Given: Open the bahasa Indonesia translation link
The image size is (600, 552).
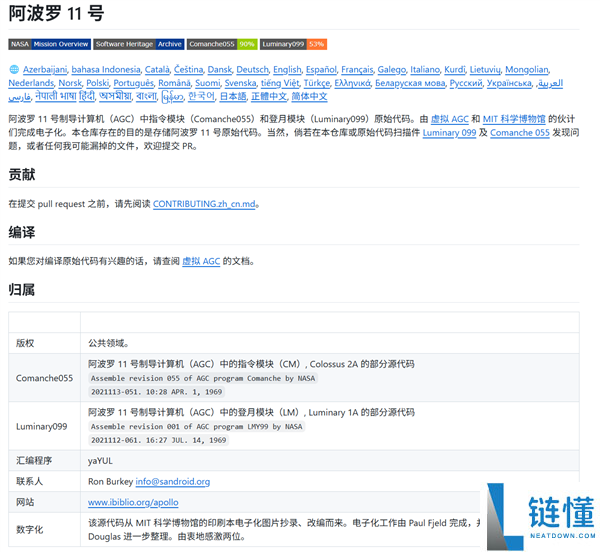Looking at the screenshot, I should (x=106, y=70).
